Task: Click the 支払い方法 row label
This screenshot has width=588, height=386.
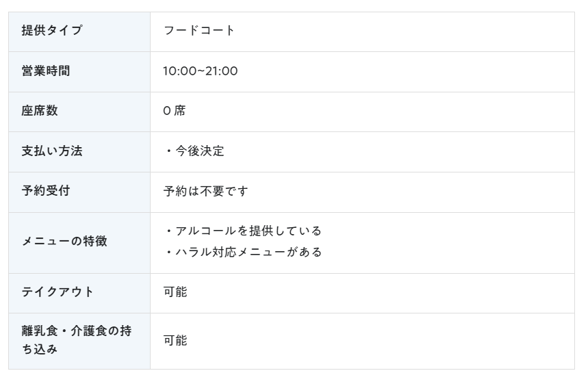Action: click(52, 151)
